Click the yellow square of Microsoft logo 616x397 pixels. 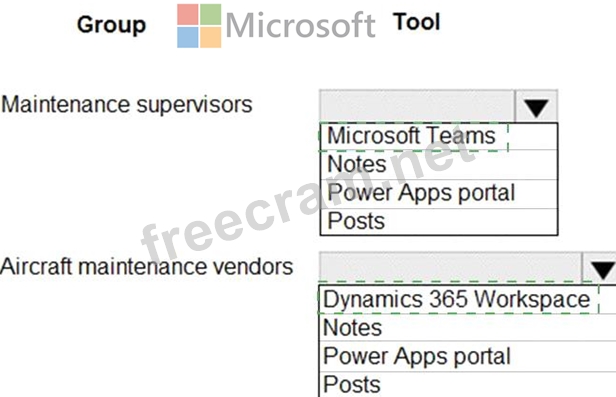(x=211, y=37)
